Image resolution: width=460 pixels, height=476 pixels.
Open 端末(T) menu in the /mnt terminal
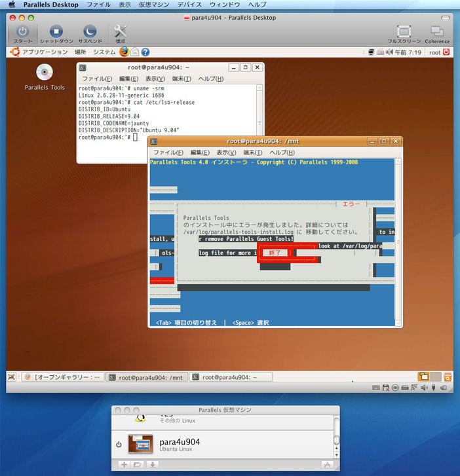(253, 153)
